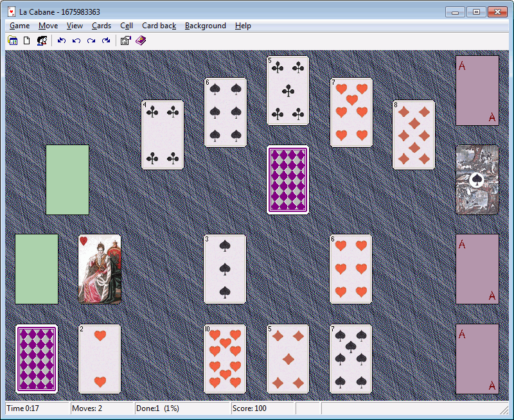Select the 10 of hearts card
514x420 pixels.
225,358
